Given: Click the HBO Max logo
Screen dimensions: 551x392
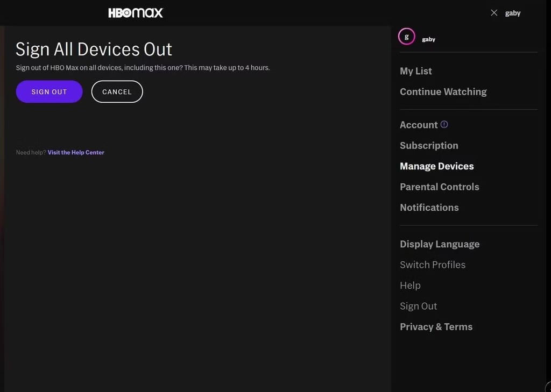Looking at the screenshot, I should (135, 13).
